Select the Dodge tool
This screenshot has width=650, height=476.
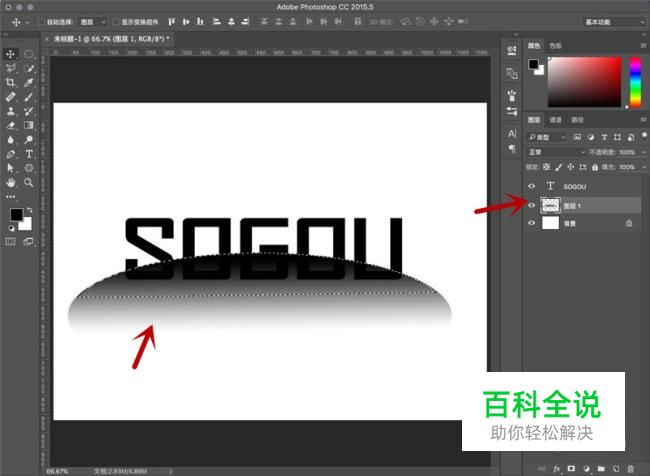click(29, 140)
